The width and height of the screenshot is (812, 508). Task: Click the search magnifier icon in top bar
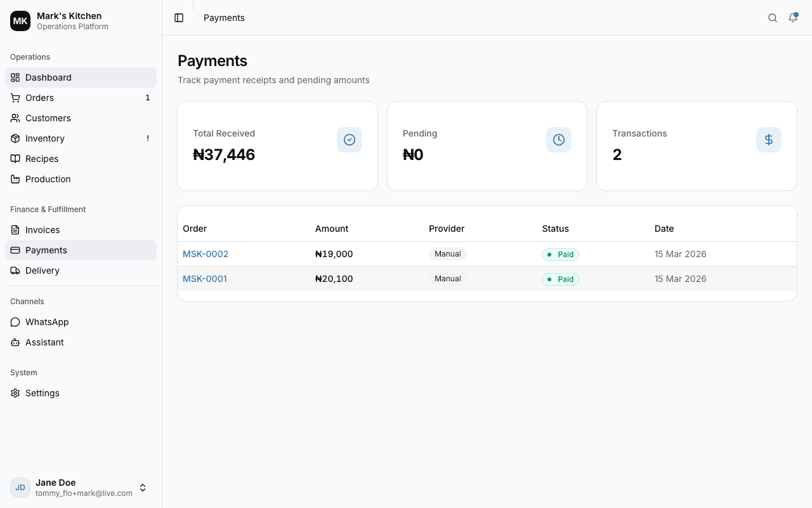[772, 18]
